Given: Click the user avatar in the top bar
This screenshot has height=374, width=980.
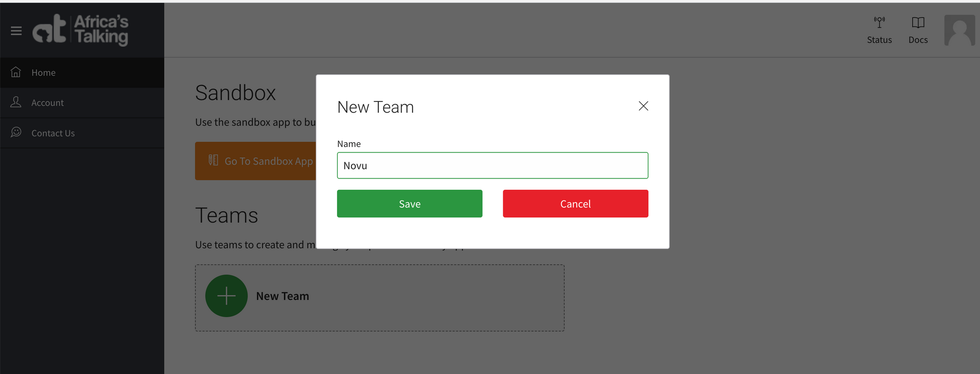Looking at the screenshot, I should click(x=958, y=30).
